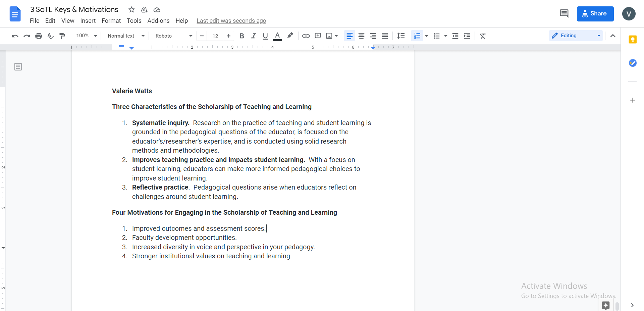Star the document title
Screen dimensions: 644x311
click(x=131, y=10)
